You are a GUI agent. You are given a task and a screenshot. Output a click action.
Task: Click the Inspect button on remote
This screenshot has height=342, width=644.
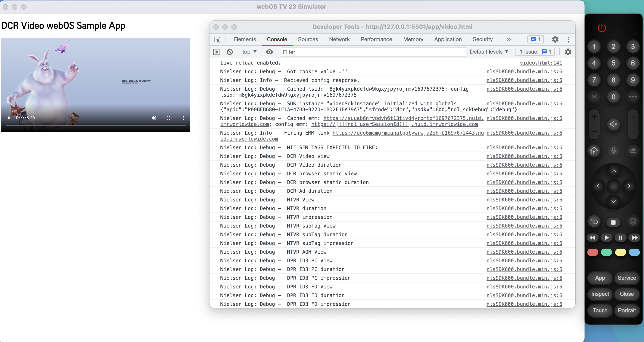pyautogui.click(x=600, y=294)
